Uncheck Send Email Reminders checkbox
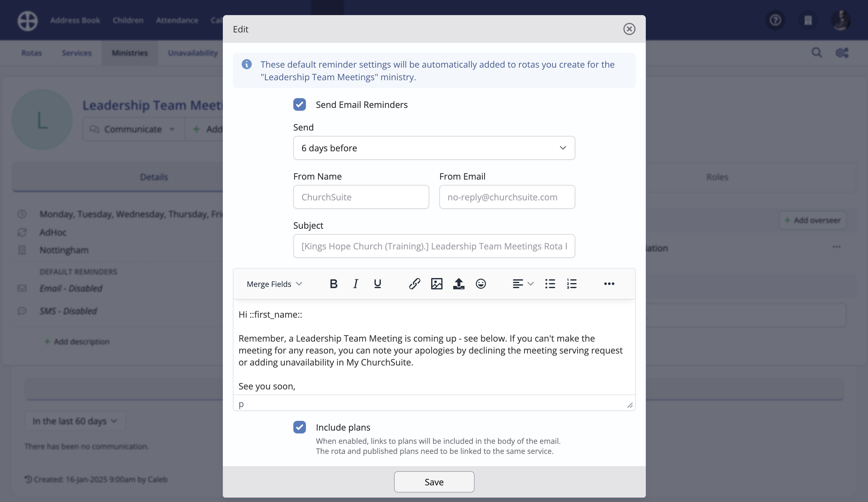Viewport: 868px width, 502px height. click(x=299, y=105)
